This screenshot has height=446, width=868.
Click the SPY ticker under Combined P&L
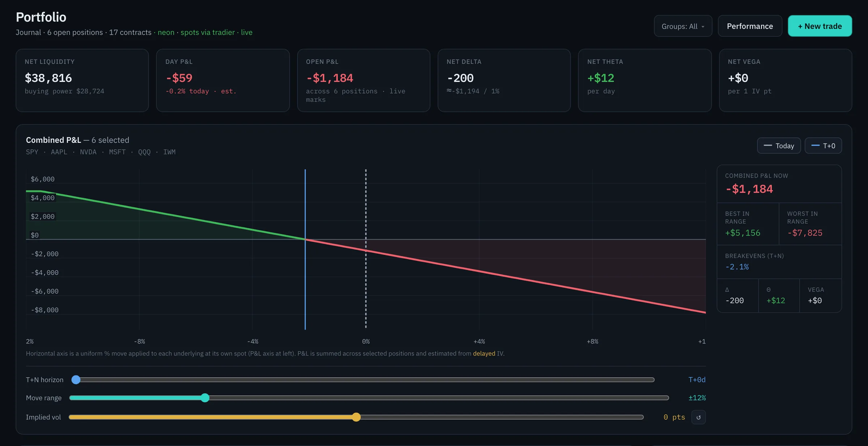coord(32,152)
